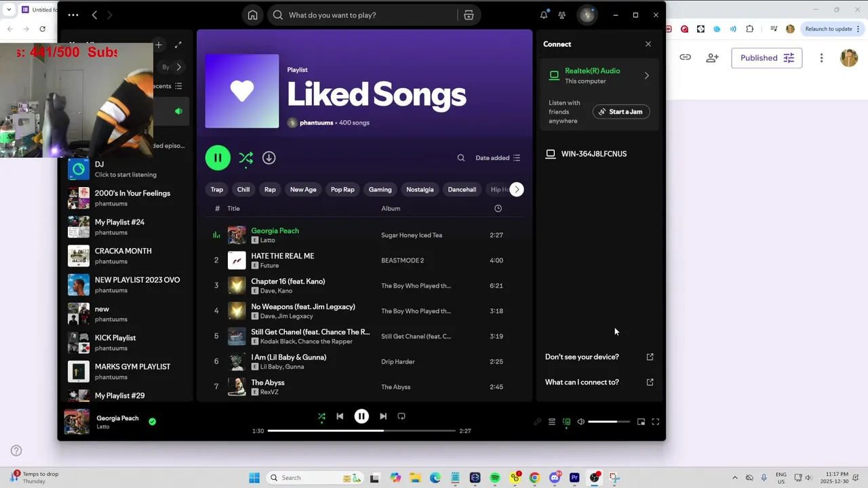This screenshot has height=488, width=868.
Task: Close the Connect panel
Action: coord(648,44)
